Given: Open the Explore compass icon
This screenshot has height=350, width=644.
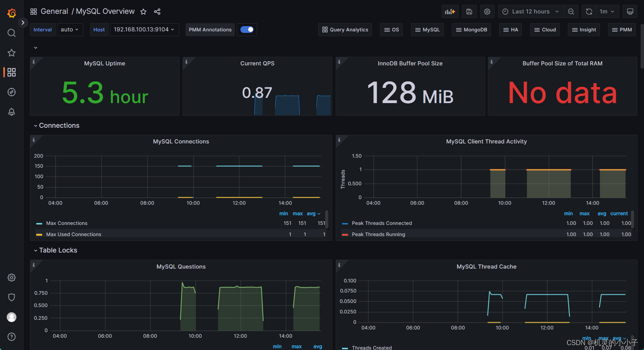Looking at the screenshot, I should [x=12, y=92].
